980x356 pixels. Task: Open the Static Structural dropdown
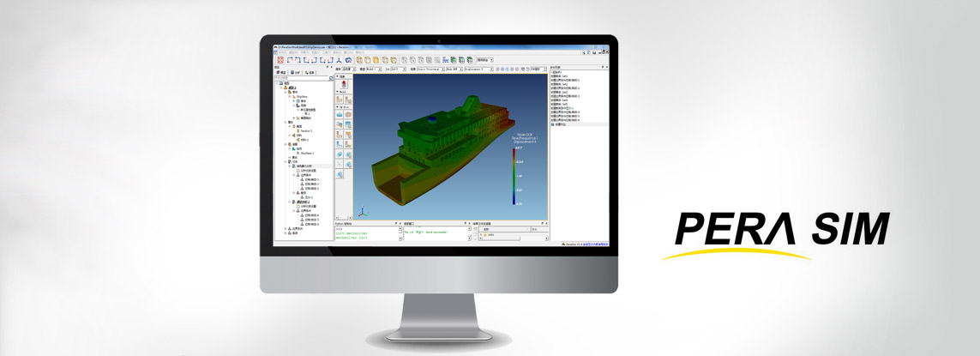[x=430, y=69]
